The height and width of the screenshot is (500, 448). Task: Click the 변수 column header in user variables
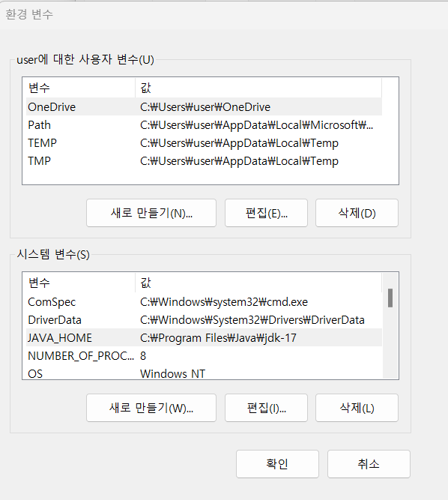point(81,88)
